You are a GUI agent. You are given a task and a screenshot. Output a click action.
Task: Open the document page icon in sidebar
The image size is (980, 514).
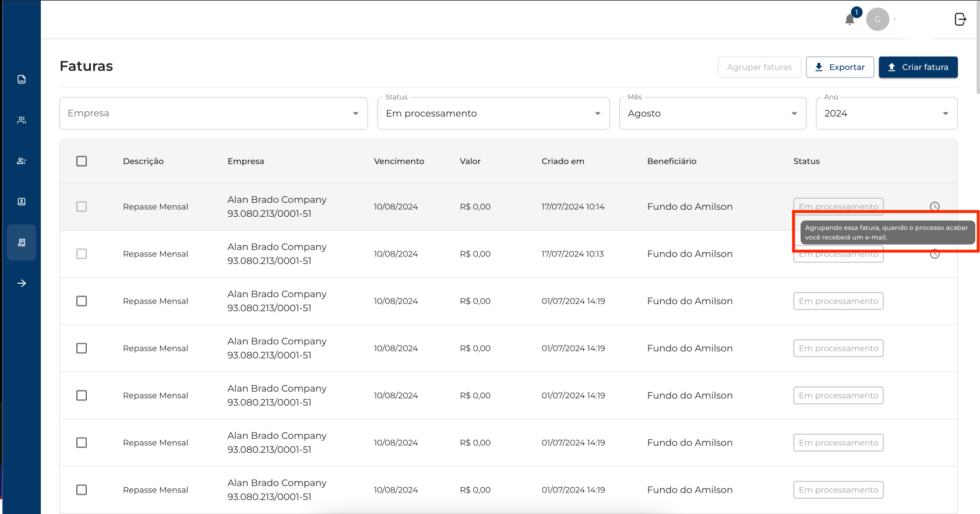pos(22,79)
